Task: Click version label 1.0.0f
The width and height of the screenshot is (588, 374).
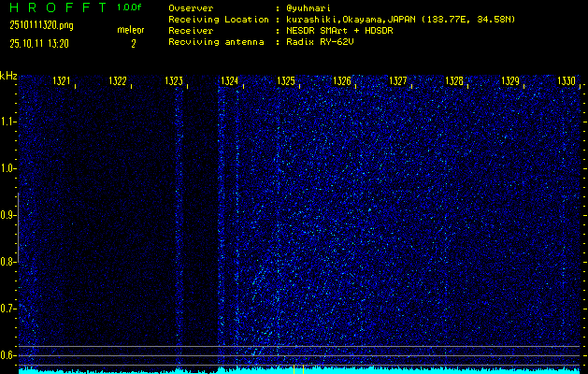Action: [129, 7]
